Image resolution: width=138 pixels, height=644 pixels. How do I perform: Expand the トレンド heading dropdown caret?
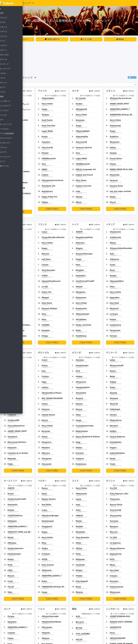(x=35, y=77)
